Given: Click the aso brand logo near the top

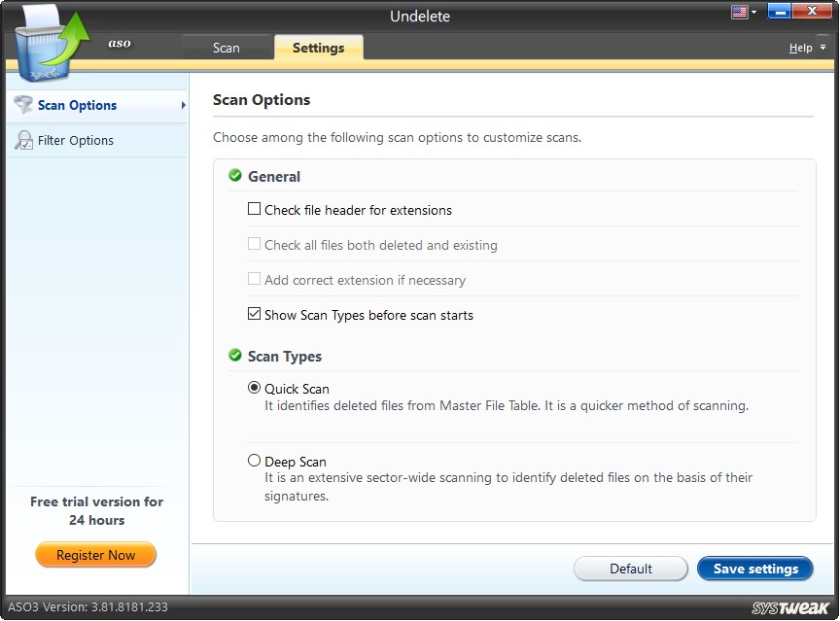Looking at the screenshot, I should [x=119, y=43].
